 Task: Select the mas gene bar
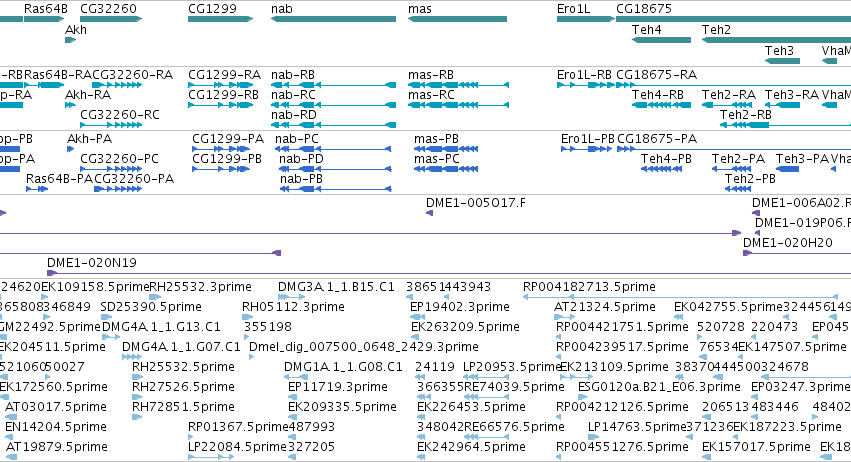point(457,19)
